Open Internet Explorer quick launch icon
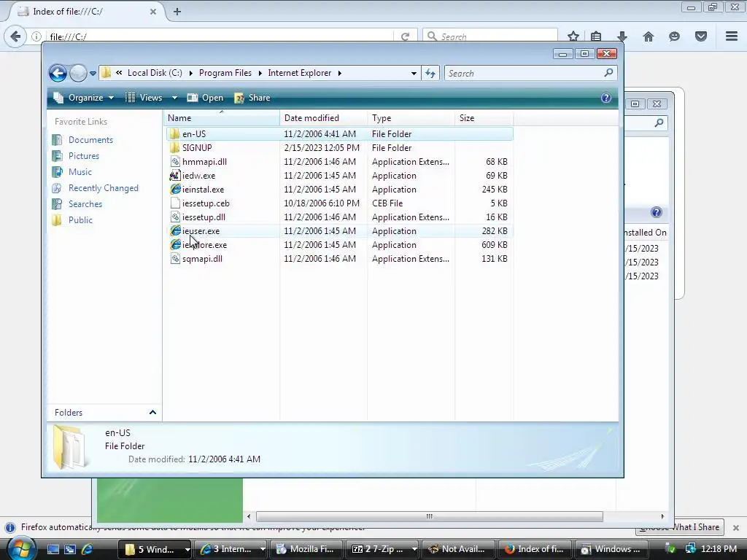The height and width of the screenshot is (560, 747). (x=88, y=549)
